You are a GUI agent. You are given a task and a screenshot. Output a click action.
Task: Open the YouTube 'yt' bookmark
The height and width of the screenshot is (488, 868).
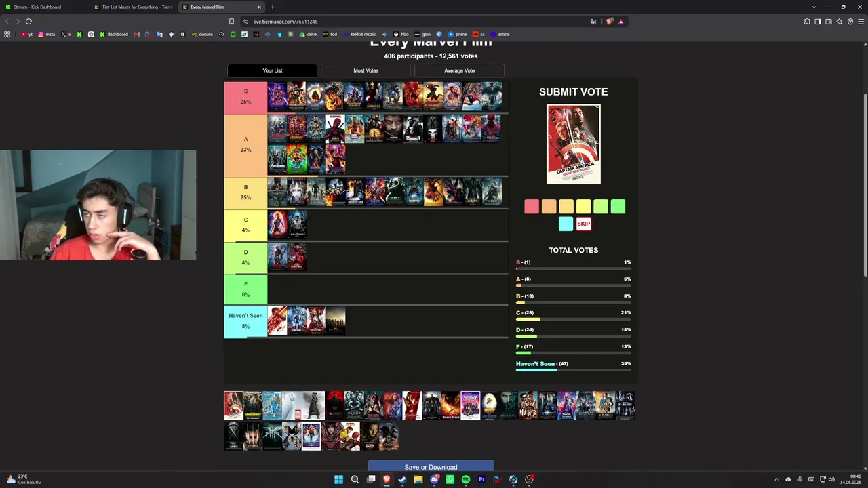[x=27, y=34]
